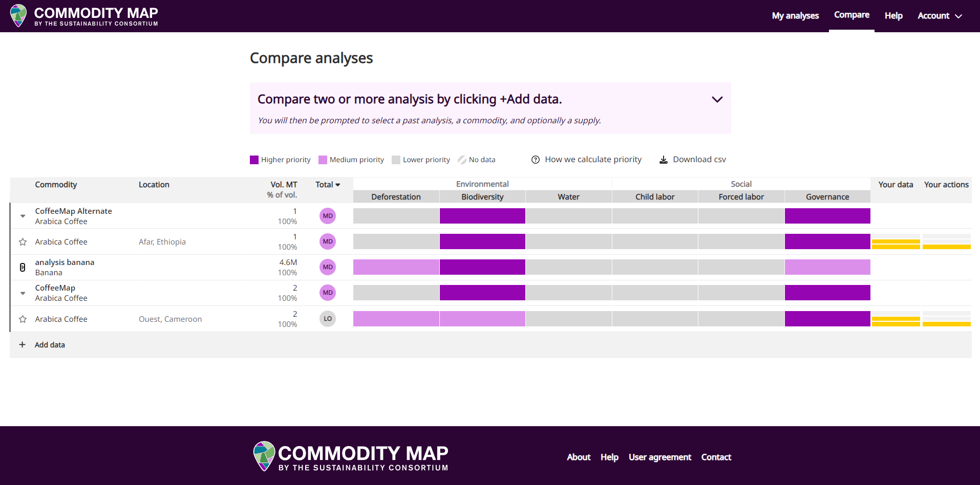Viewport: 980px width, 485px height.
Task: Open the Account dropdown menu
Action: 940,16
